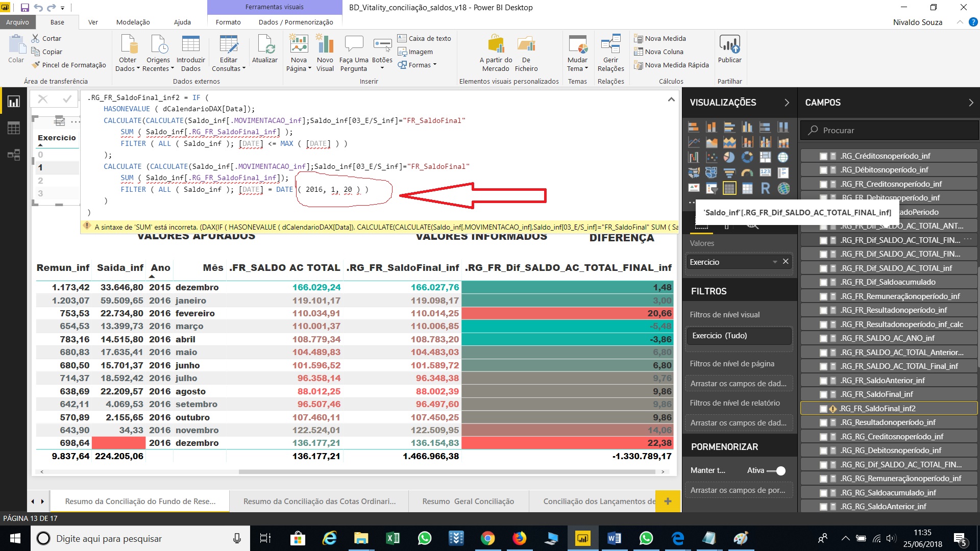Open the Formato ribbon tab
This screenshot has width=980, height=551.
(228, 22)
